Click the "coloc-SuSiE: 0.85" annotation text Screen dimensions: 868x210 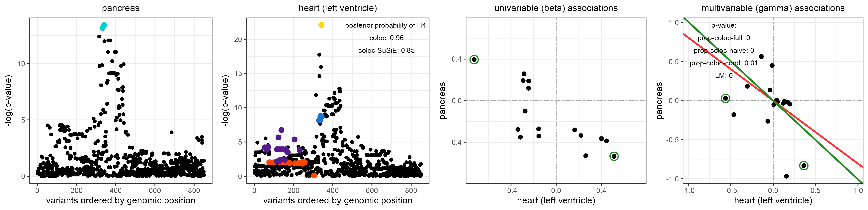point(387,51)
